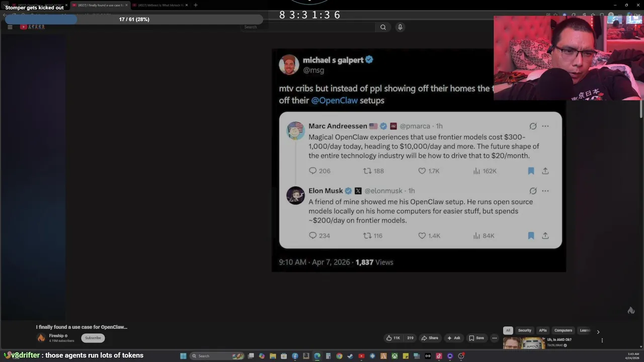Close the MrBeast tab
The image size is (644, 362).
pos(187,5)
